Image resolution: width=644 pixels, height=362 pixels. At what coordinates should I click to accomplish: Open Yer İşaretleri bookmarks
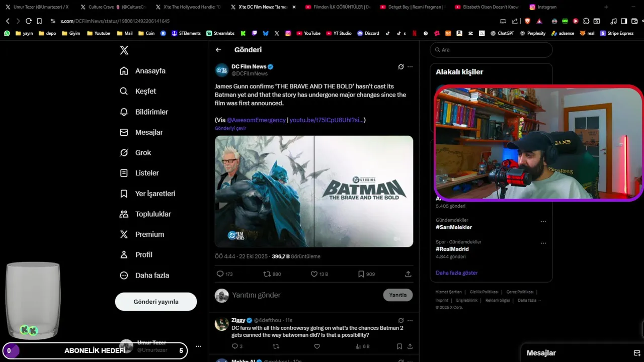tap(147, 194)
